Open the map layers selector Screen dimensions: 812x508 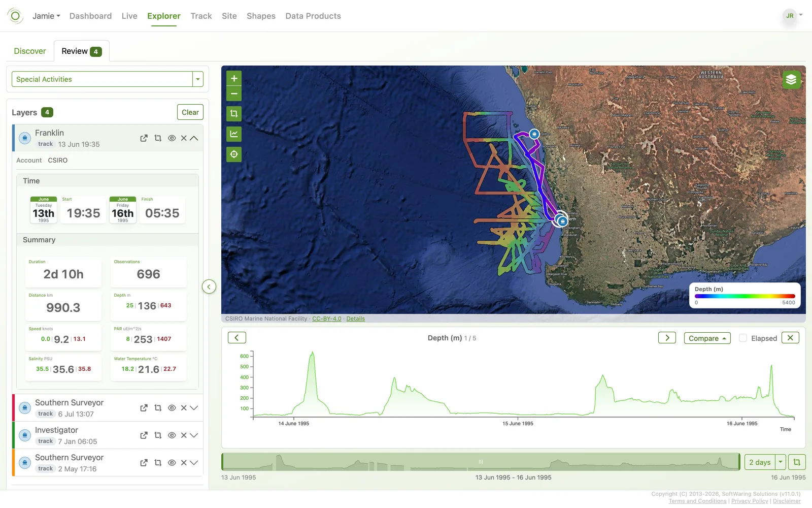tap(791, 80)
